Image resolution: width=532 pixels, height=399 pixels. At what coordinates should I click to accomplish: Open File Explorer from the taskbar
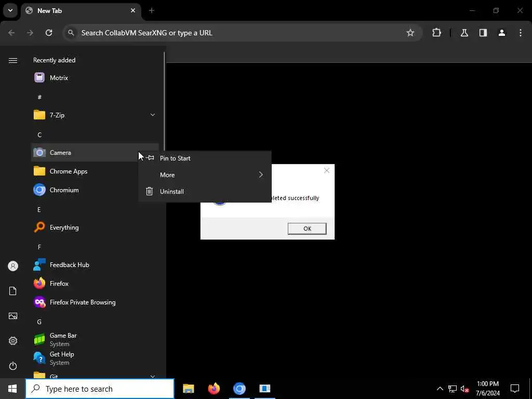(188, 389)
